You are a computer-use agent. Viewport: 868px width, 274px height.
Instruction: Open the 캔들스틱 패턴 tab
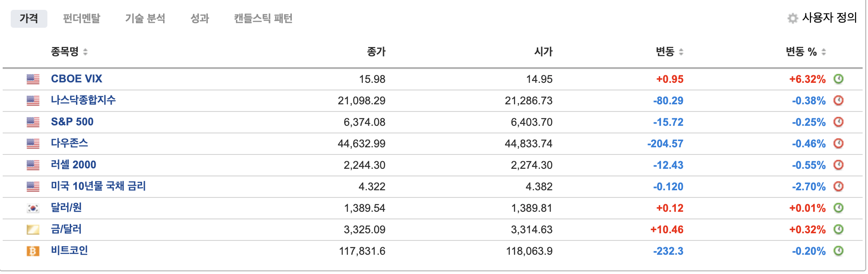click(263, 18)
